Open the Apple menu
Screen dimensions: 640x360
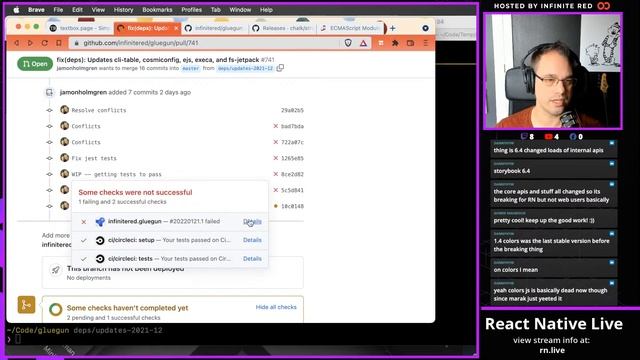(x=16, y=10)
